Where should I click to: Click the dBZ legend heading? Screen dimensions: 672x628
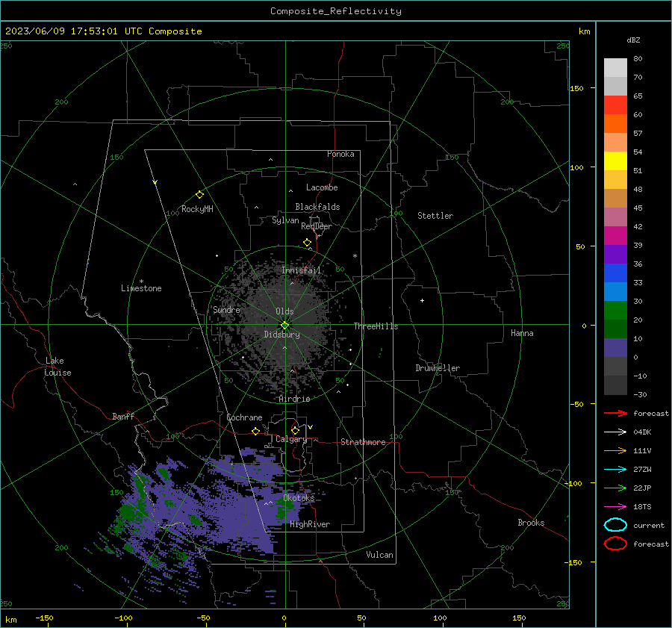click(633, 40)
